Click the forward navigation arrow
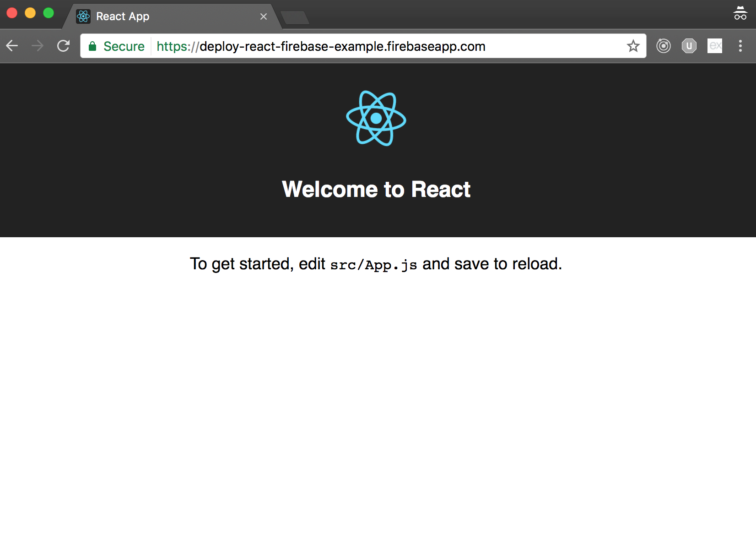The width and height of the screenshot is (756, 534). pyautogui.click(x=37, y=46)
